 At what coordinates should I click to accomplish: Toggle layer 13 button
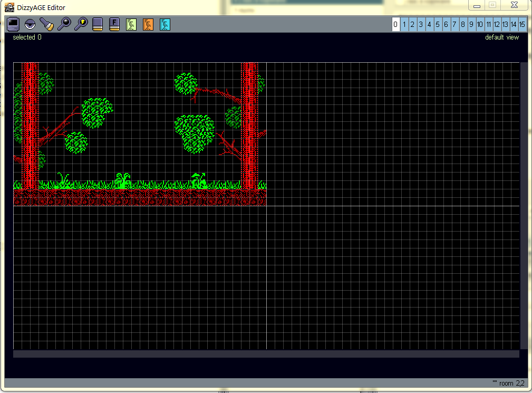click(x=506, y=24)
